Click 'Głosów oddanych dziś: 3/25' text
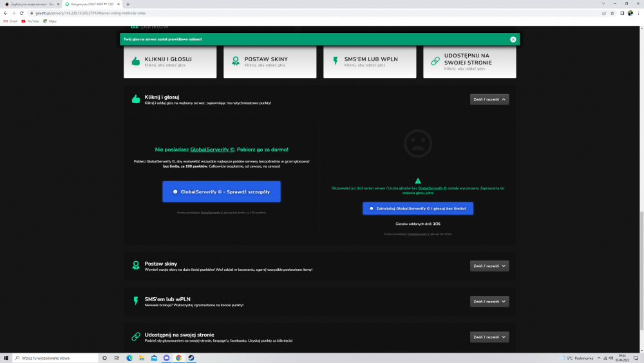This screenshot has height=363, width=644. pyautogui.click(x=418, y=224)
